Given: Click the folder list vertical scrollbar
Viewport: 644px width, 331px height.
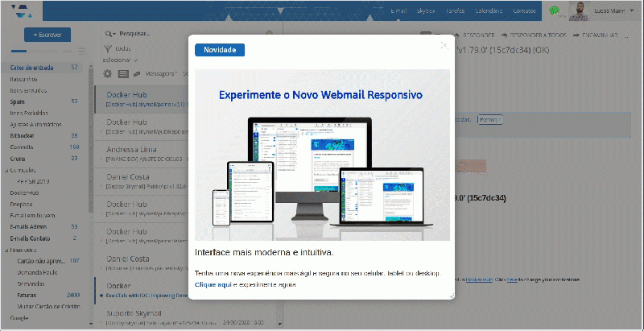Looking at the screenshot, I should (91, 139).
